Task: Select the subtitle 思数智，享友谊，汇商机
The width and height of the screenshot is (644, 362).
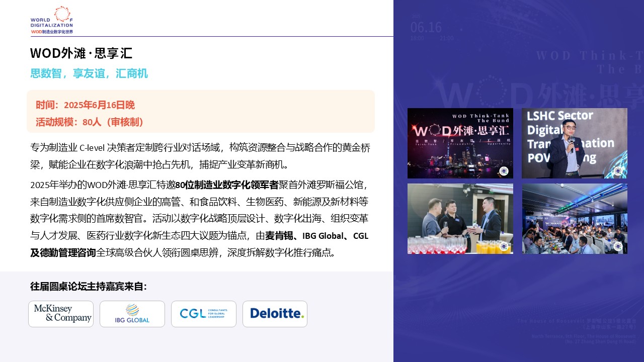Action: tap(89, 73)
